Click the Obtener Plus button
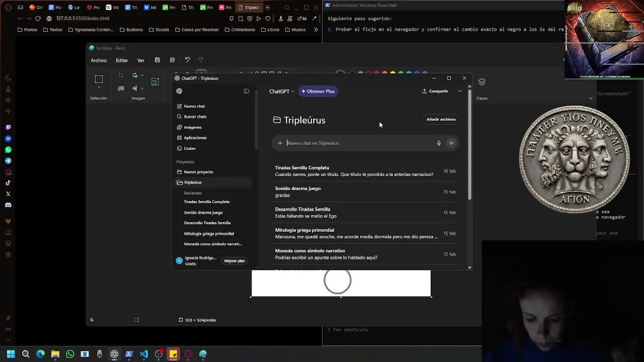The height and width of the screenshot is (362, 644). coord(318,91)
